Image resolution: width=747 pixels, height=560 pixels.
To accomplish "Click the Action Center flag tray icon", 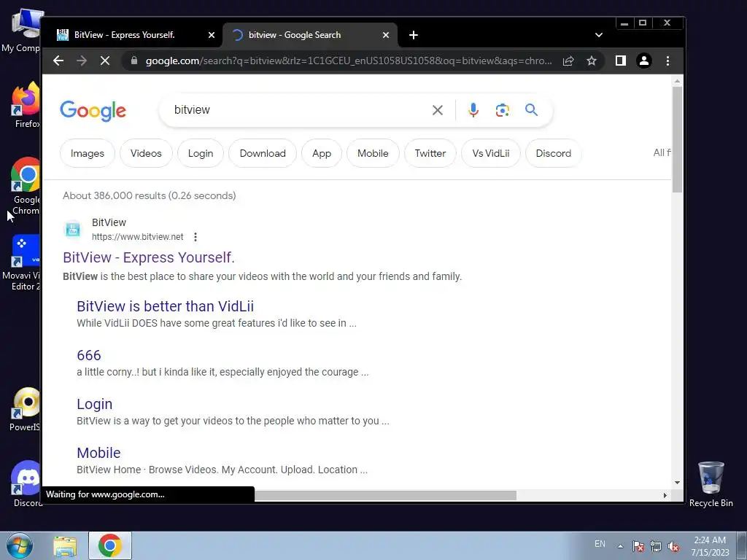I will coord(638,546).
